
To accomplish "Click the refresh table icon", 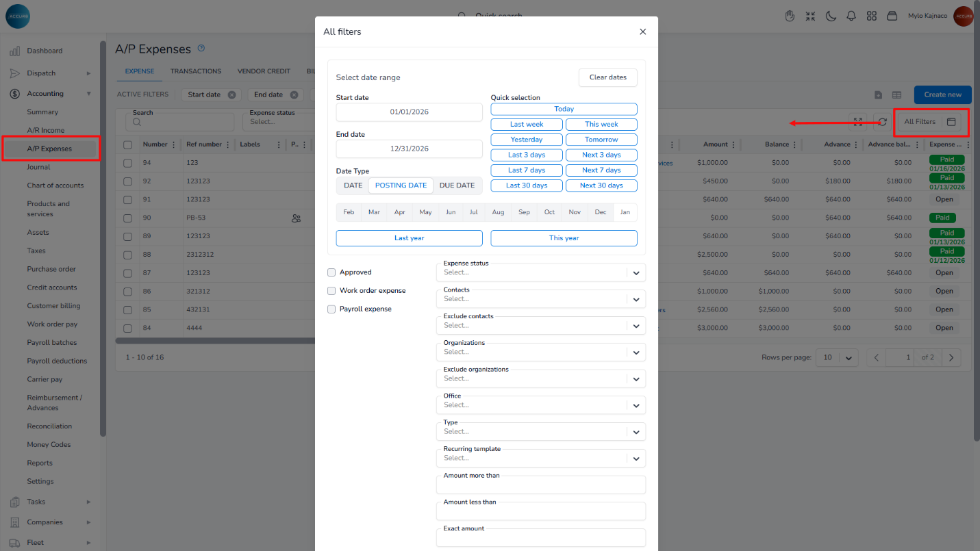I will (x=882, y=122).
